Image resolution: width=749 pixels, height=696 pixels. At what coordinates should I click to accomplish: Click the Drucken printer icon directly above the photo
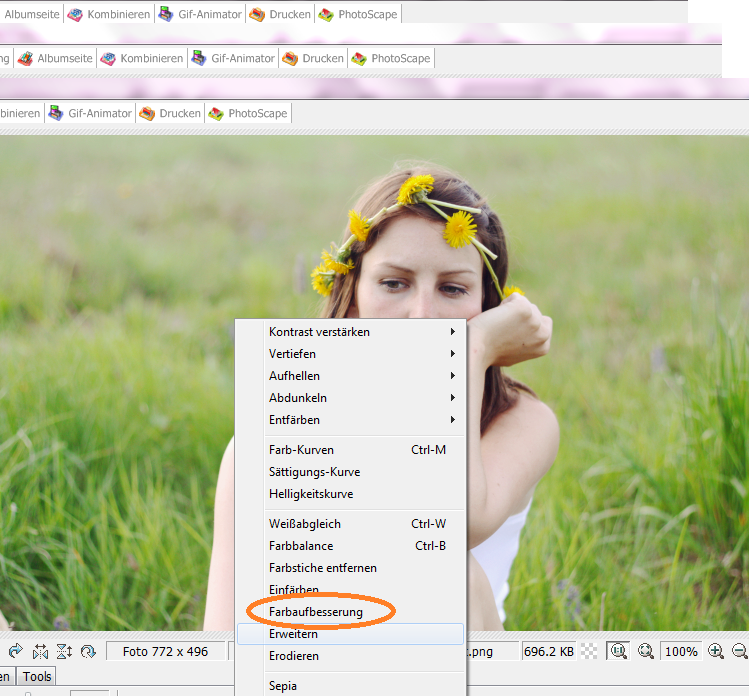click(x=147, y=114)
